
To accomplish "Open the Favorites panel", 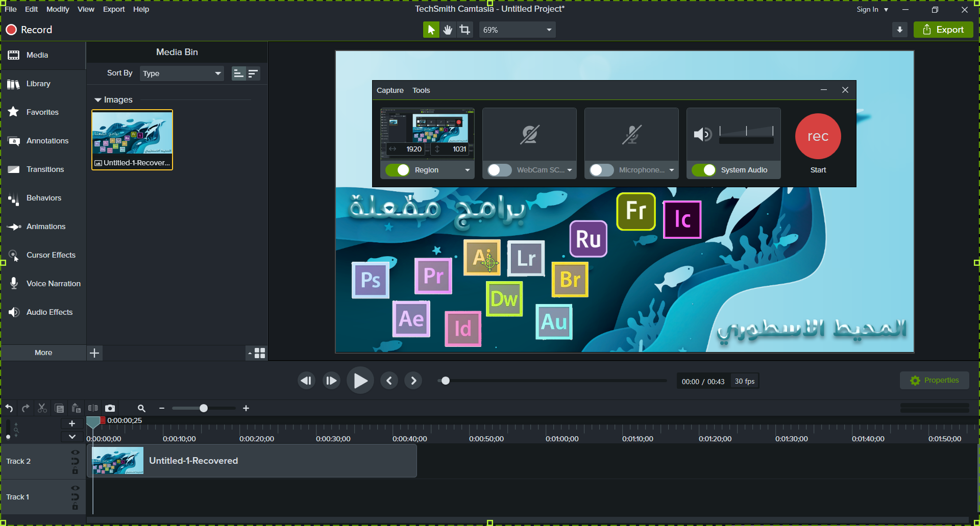I will coord(43,112).
